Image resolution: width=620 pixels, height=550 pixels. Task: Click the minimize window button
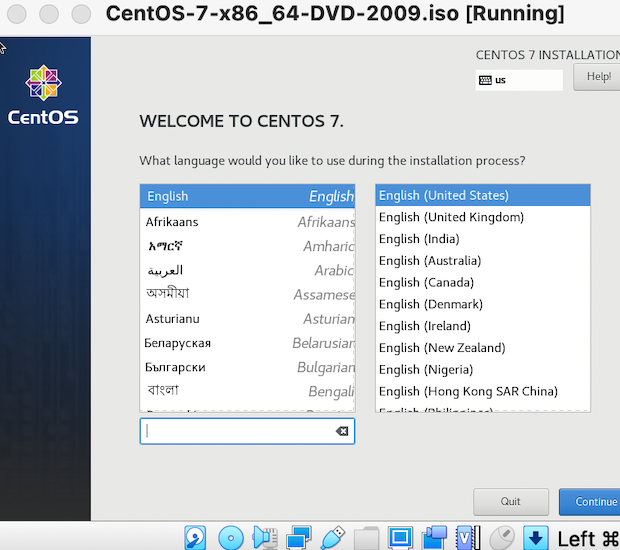point(49,14)
